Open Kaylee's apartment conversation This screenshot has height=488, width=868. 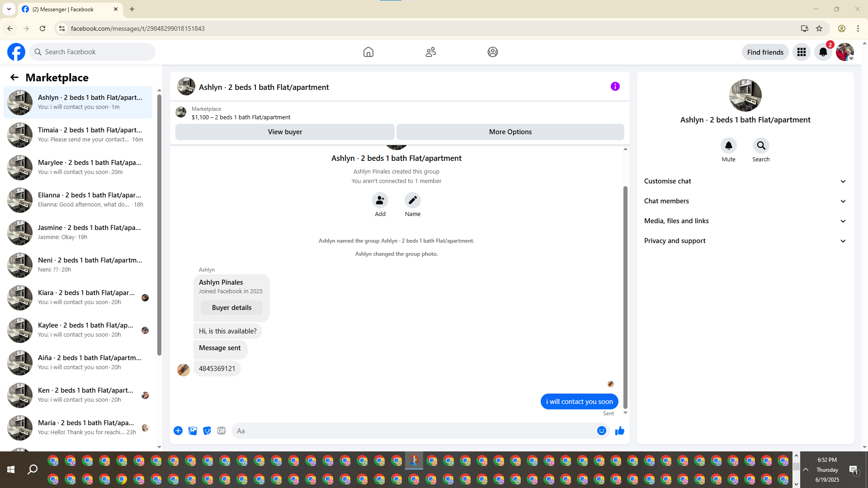[78, 330]
